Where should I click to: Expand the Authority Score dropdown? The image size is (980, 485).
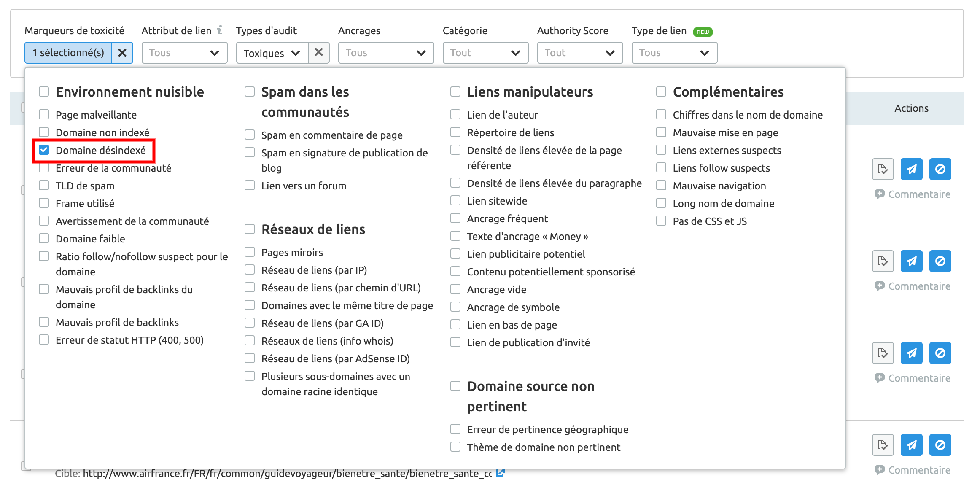[578, 52]
